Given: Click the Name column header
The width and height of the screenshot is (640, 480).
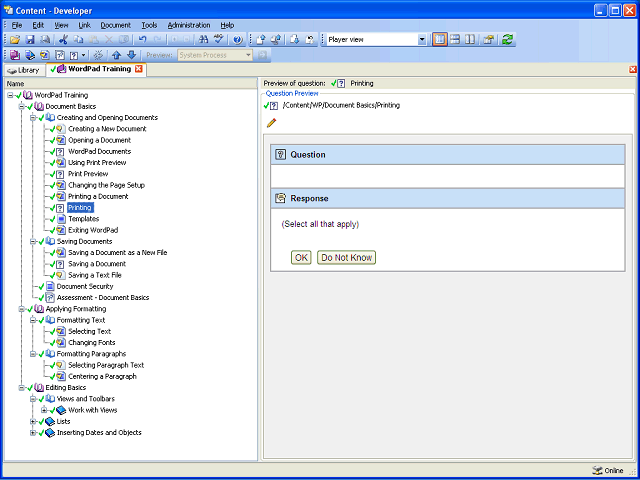Looking at the screenshot, I should click(131, 84).
